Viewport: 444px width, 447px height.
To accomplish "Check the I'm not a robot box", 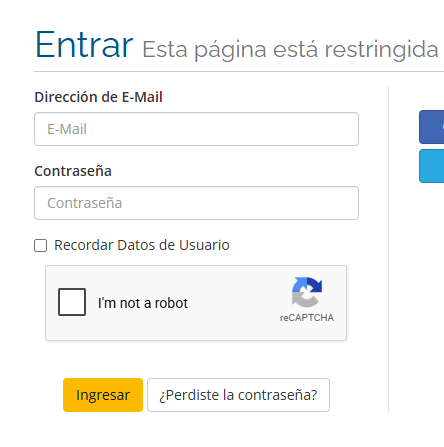I will (x=72, y=302).
